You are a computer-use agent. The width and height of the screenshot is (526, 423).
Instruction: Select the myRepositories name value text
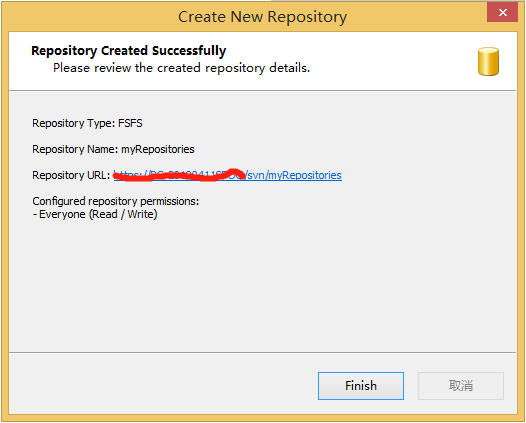click(x=158, y=149)
